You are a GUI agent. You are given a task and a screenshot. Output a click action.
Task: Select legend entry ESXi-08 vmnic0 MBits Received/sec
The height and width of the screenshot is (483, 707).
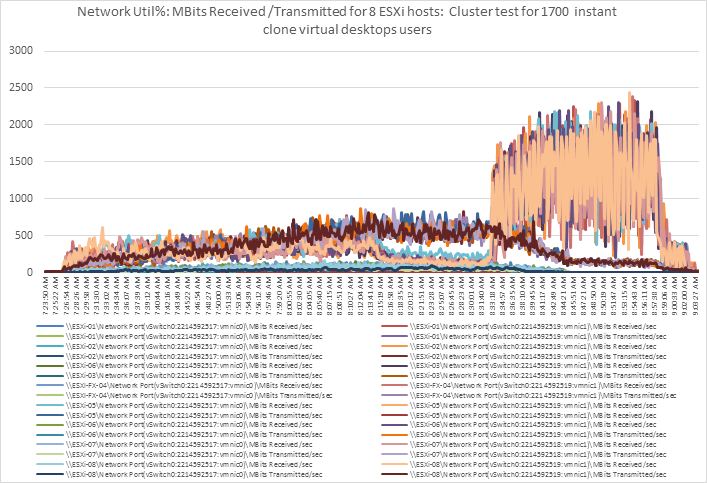click(x=174, y=465)
